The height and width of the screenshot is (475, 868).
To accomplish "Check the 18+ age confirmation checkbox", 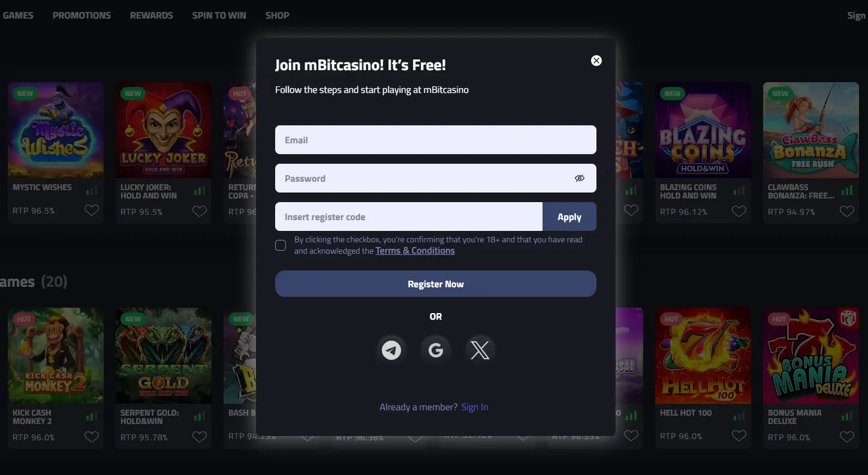I will pyautogui.click(x=280, y=245).
